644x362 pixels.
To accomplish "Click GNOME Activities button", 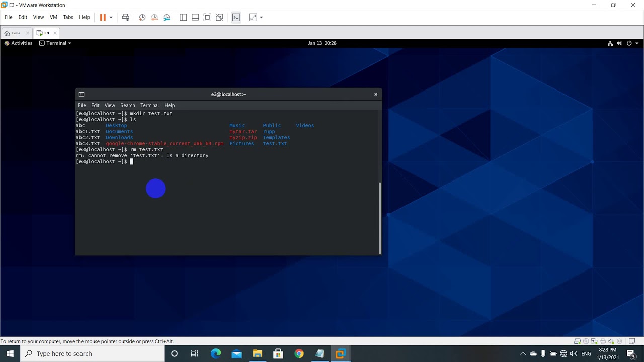I will tap(19, 43).
